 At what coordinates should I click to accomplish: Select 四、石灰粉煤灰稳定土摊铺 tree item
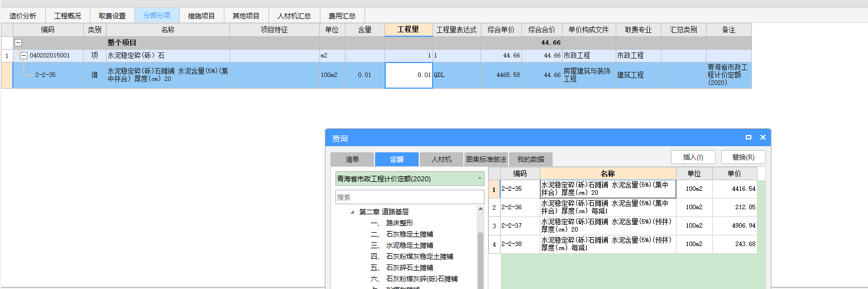click(x=411, y=257)
